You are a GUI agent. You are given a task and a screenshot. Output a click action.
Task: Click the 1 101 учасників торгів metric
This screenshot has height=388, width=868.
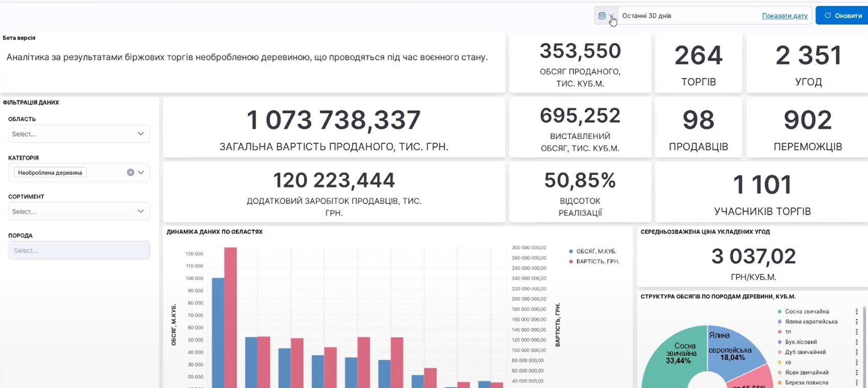[x=762, y=192]
